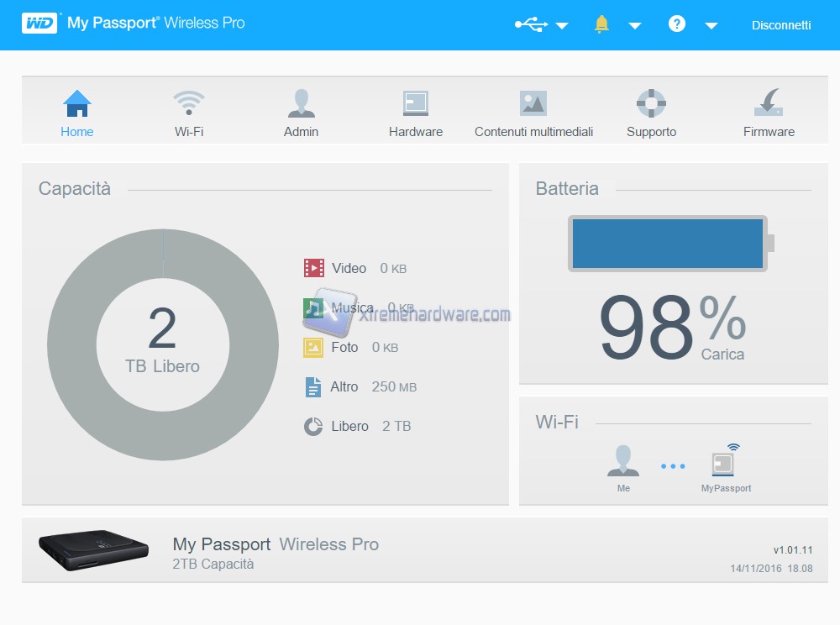Viewport: 840px width, 625px height.
Task: Open the Admin user icon
Action: pyautogui.click(x=301, y=104)
